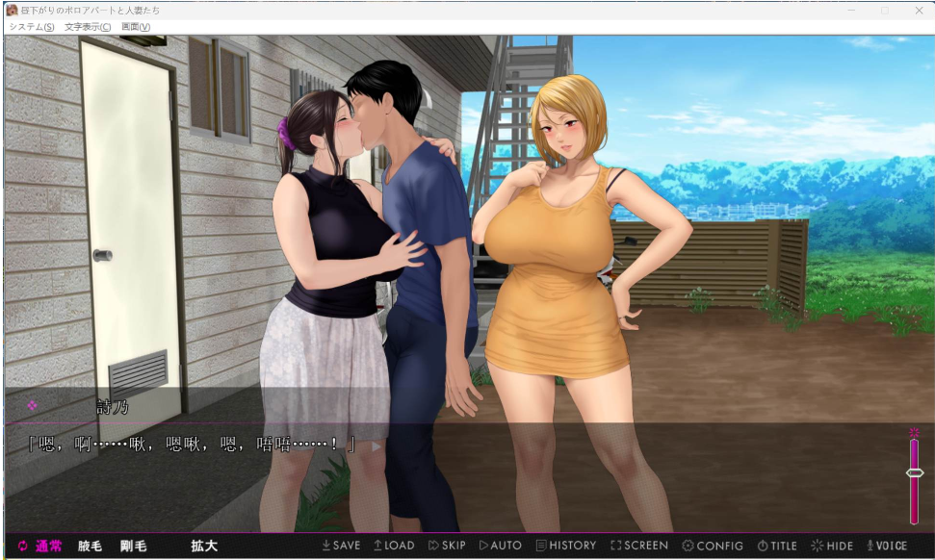Viewport: 935px width, 560px height.
Task: Click the text advance arrow after dialogue
Action: pos(376,445)
